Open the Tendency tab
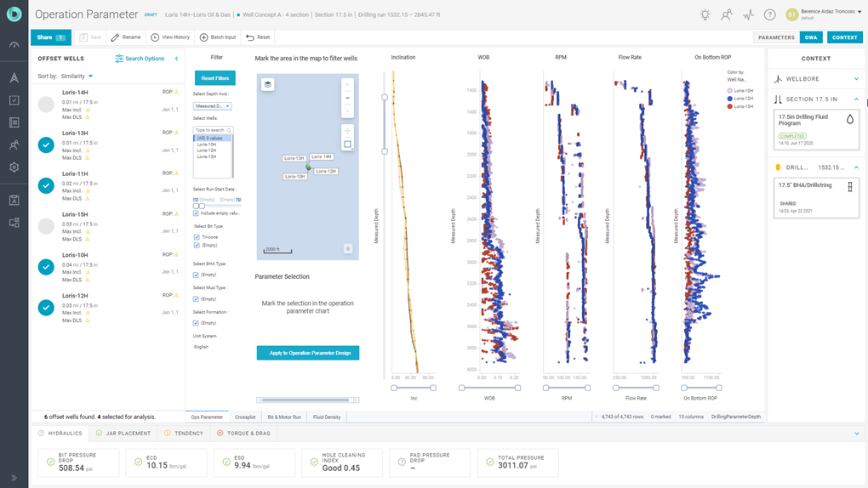This screenshot has height=488, width=868. pos(184,434)
